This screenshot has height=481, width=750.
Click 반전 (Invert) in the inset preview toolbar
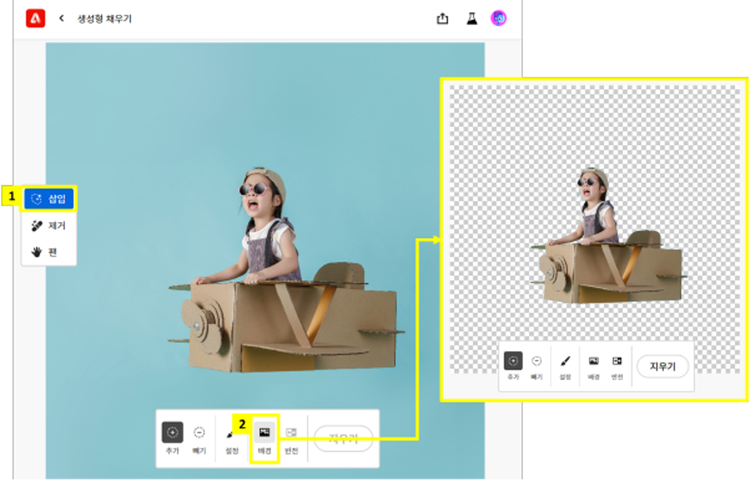617,367
